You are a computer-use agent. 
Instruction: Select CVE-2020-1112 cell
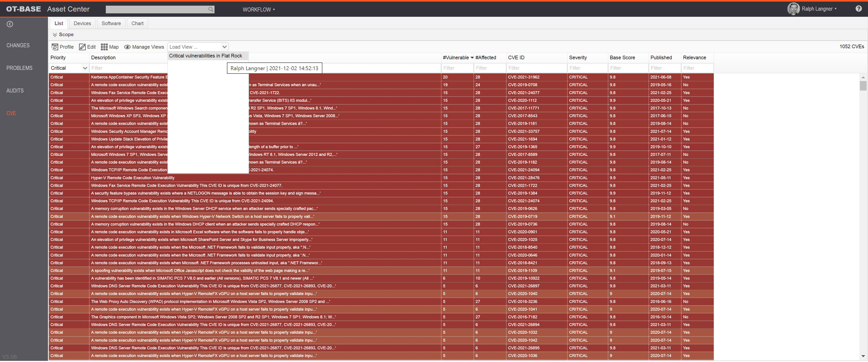(x=537, y=100)
